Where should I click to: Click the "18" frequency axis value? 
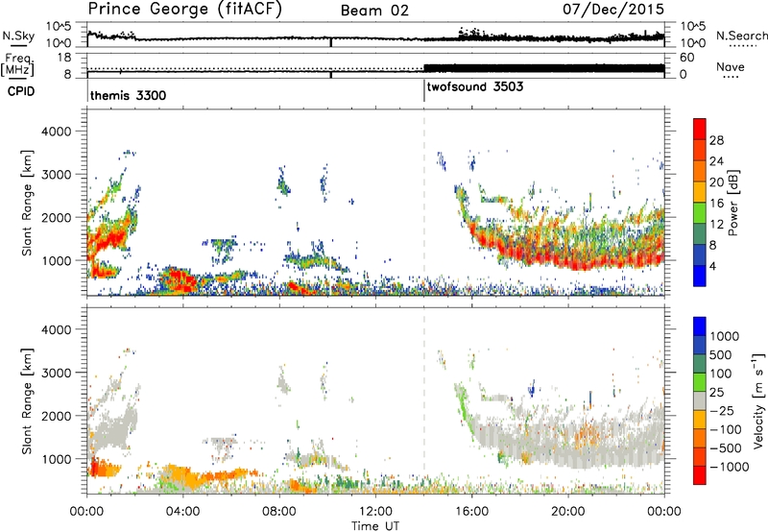click(64, 58)
